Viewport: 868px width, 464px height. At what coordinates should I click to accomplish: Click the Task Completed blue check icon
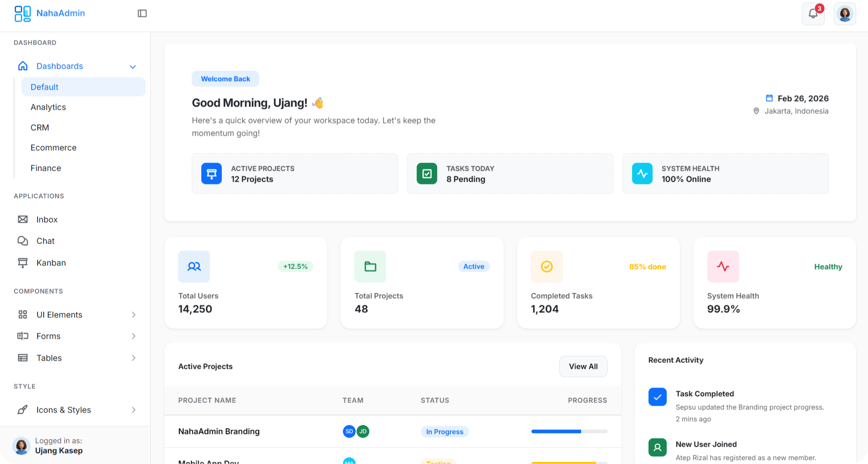658,397
